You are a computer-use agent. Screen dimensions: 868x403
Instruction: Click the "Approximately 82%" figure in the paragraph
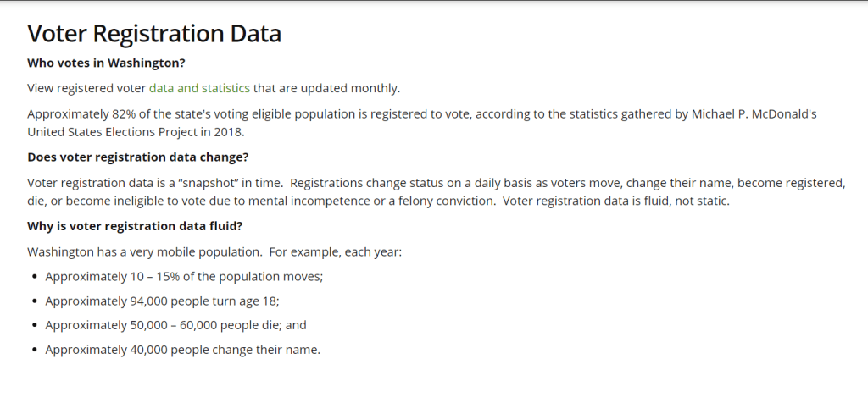(75, 113)
